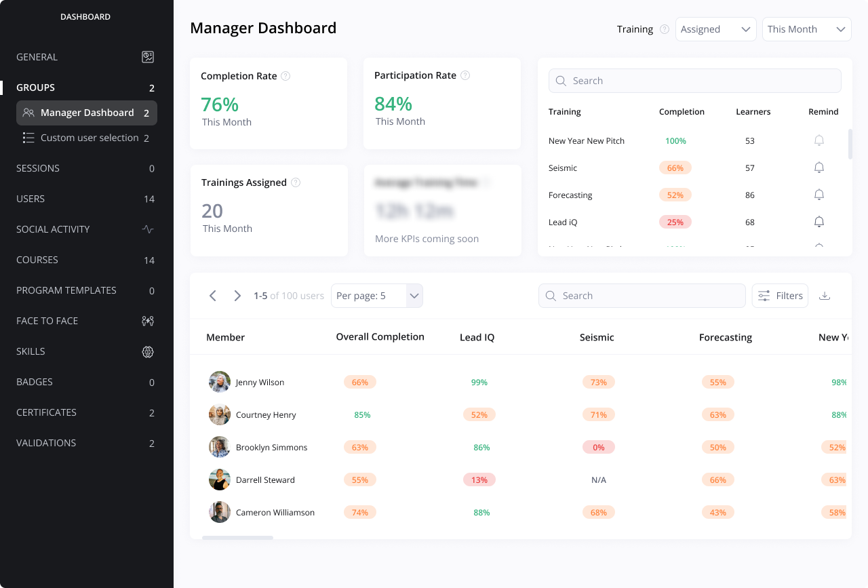Open Courses in the sidebar
Screen dimensions: 868x588
(x=87, y=260)
